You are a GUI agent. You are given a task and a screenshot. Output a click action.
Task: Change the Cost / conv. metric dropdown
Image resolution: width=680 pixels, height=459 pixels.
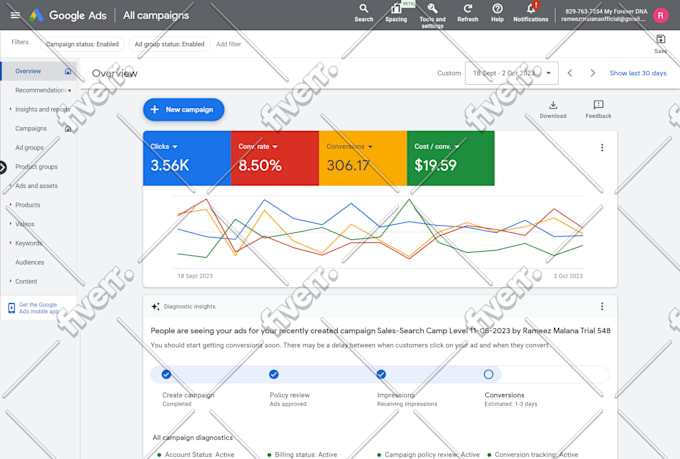(437, 147)
